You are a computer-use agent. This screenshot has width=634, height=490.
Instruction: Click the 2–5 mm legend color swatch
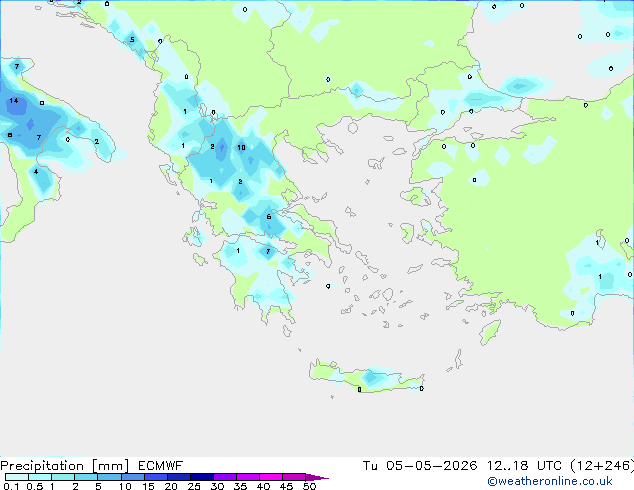(x=86, y=477)
